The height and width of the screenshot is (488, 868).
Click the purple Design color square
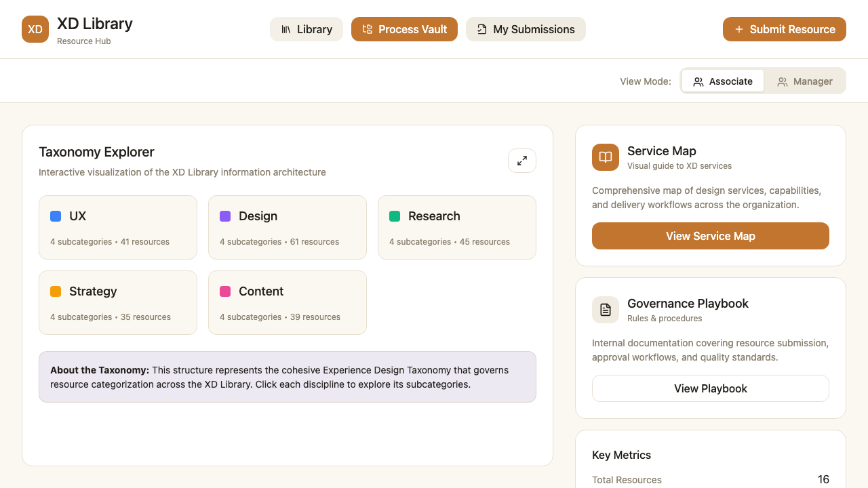(225, 216)
